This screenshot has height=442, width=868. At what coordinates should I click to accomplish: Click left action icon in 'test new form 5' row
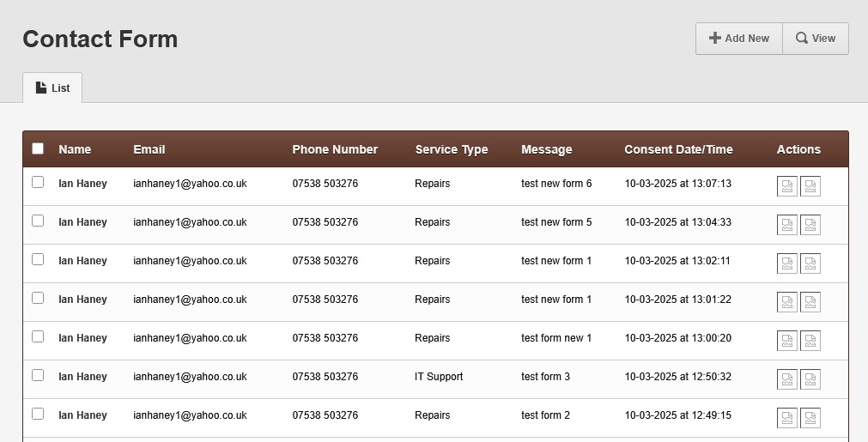pyautogui.click(x=787, y=225)
